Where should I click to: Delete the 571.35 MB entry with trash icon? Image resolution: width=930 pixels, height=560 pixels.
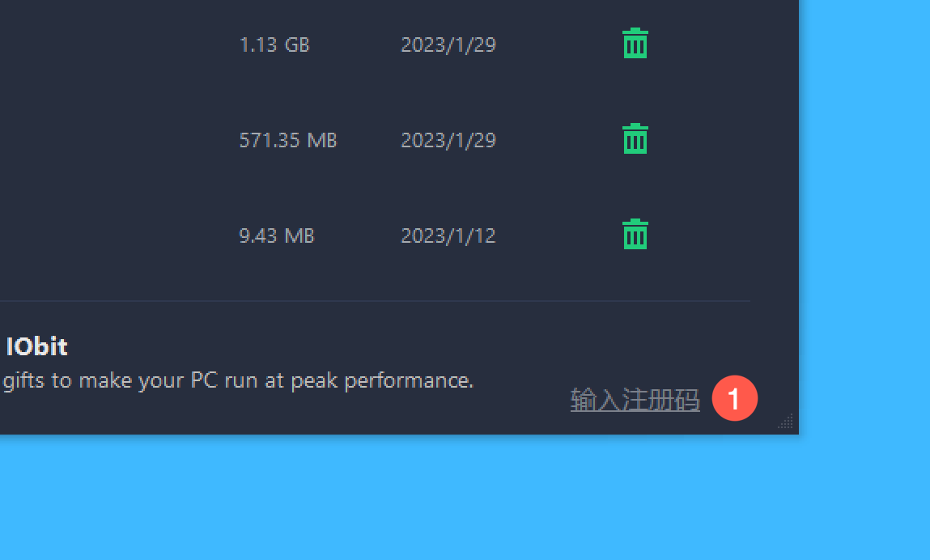point(635,139)
